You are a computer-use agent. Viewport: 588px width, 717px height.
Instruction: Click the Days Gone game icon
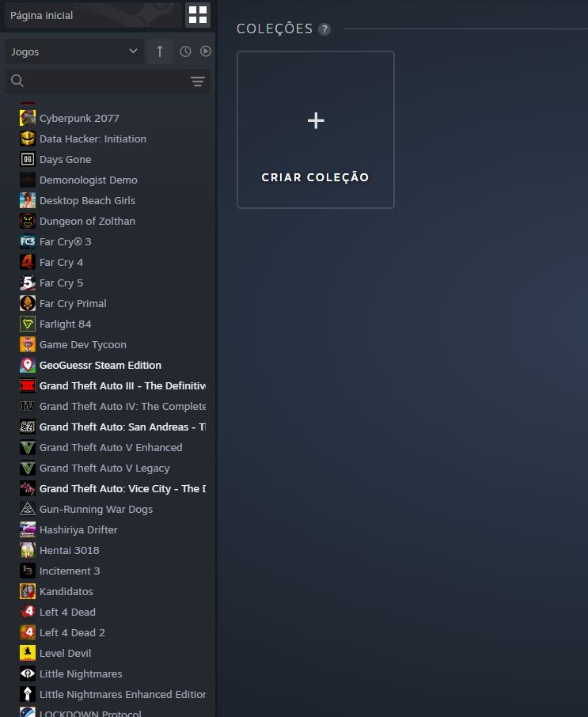pyautogui.click(x=28, y=159)
